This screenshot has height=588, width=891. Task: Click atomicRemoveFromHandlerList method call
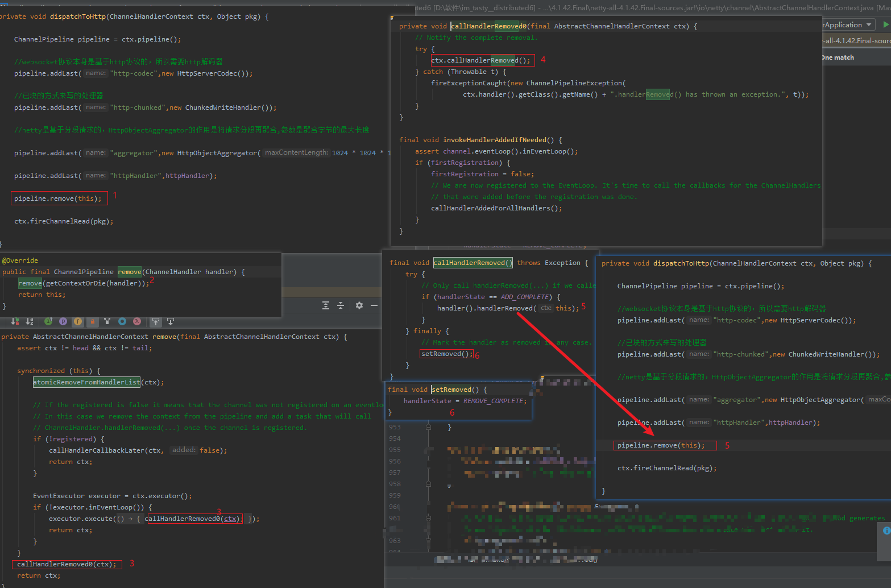[x=86, y=382]
